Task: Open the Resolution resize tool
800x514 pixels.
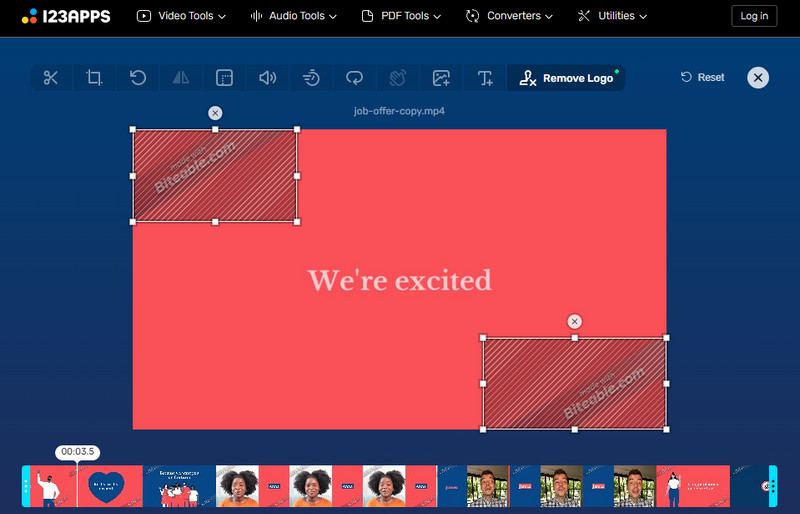Action: pos(224,78)
